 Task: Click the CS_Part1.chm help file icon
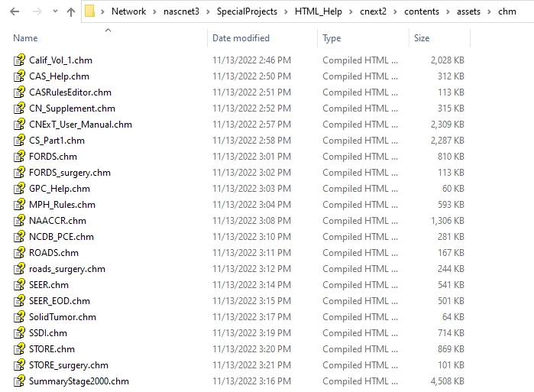coord(19,140)
